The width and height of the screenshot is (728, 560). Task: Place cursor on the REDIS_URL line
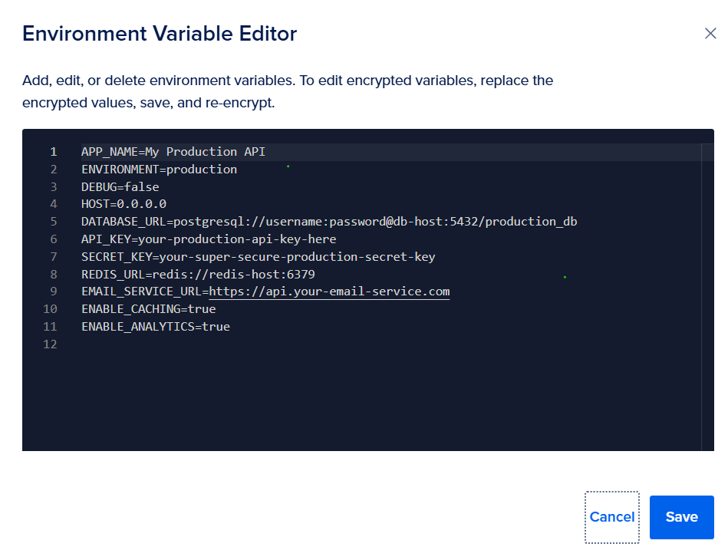click(198, 275)
